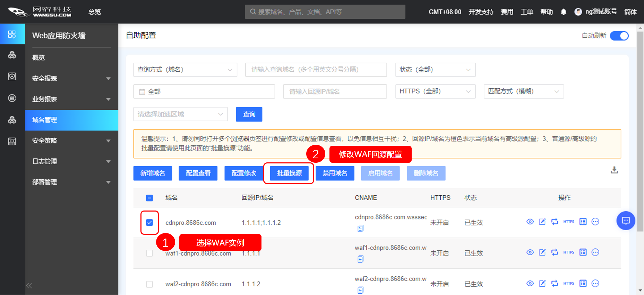Collapse sidebar with double-chevron icon
This screenshot has height=295, width=644.
tap(29, 286)
